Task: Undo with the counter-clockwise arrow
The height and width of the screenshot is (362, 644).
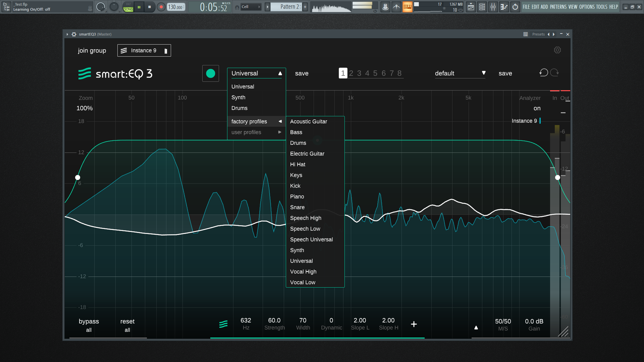Action: (x=544, y=73)
